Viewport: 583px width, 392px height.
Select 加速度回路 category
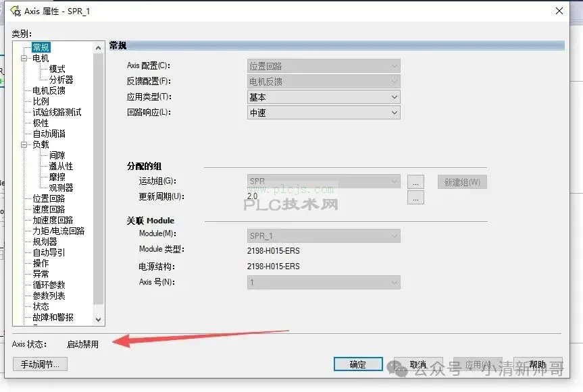pos(53,220)
